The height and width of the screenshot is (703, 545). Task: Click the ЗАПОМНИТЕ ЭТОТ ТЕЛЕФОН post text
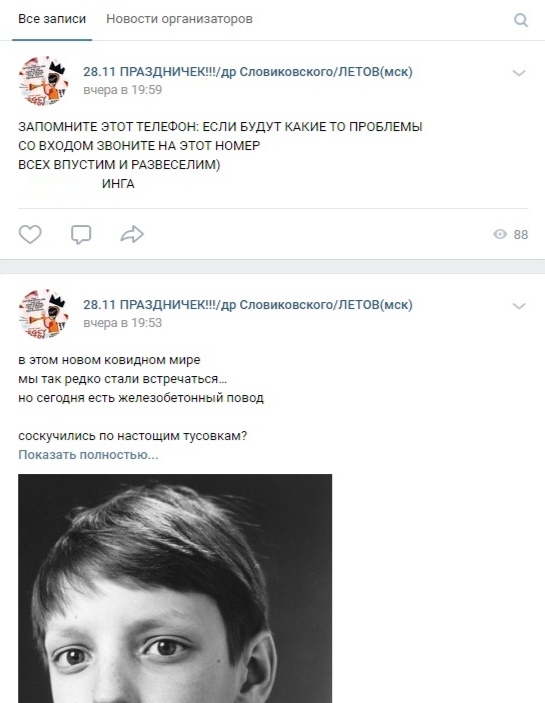click(x=220, y=155)
